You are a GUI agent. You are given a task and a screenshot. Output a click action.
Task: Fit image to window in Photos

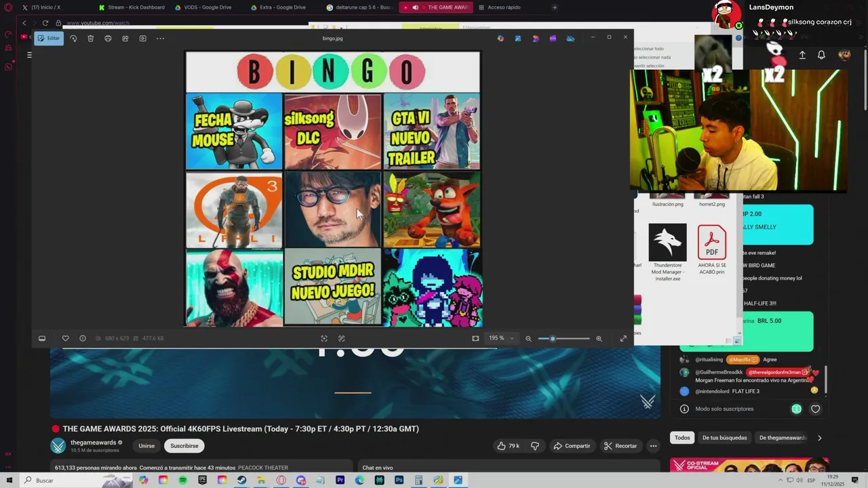475,338
